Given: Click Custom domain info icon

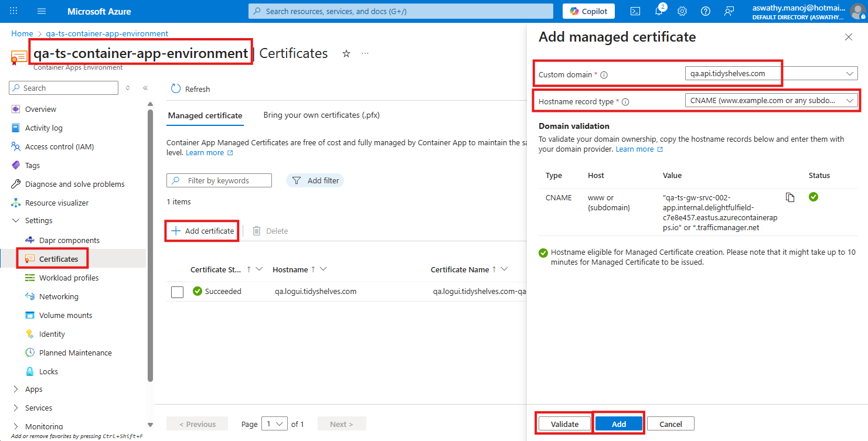Looking at the screenshot, I should 604,75.
